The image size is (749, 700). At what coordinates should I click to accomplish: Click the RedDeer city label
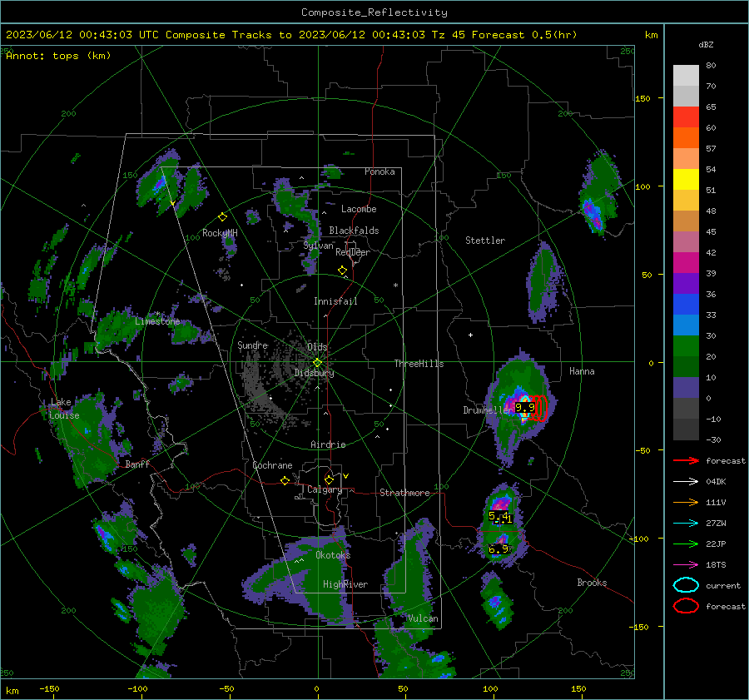[353, 252]
